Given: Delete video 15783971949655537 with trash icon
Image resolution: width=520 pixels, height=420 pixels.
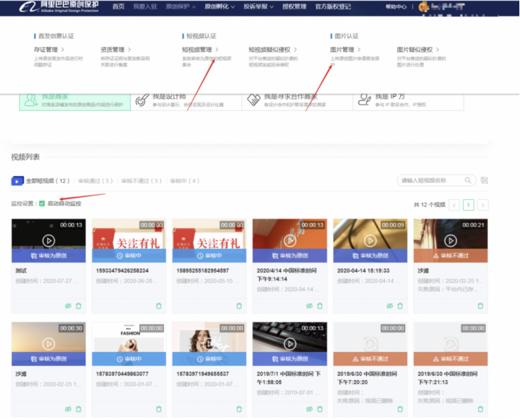Looking at the screenshot, I should 239,409.
